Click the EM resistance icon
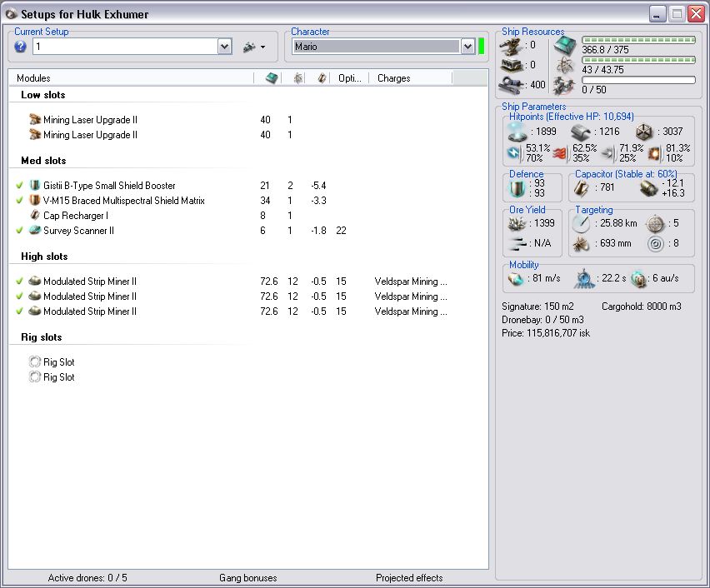Image resolution: width=710 pixels, height=588 pixels. [x=515, y=153]
